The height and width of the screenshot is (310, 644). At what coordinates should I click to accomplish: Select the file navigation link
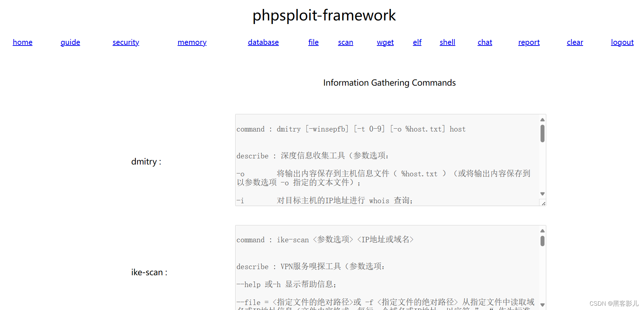coord(313,42)
